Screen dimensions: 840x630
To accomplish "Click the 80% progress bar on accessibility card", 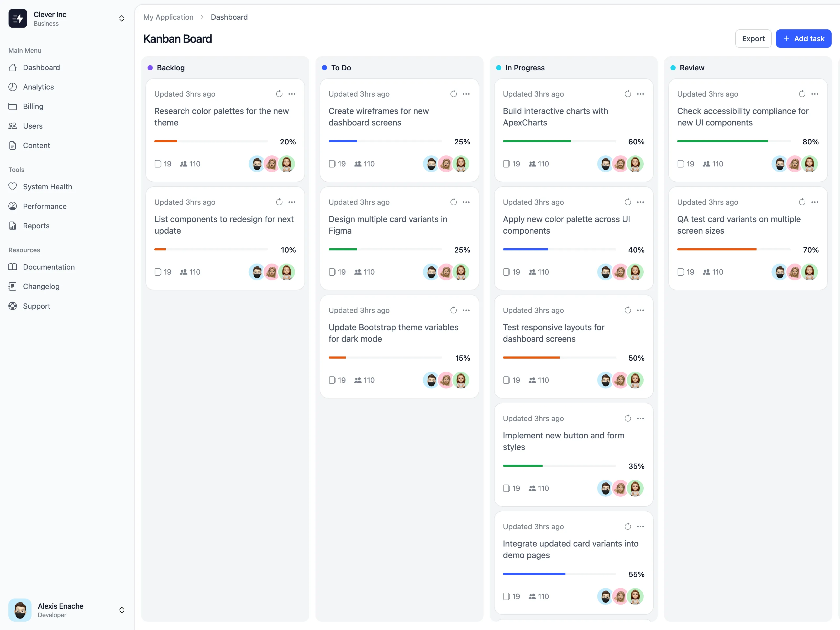I will [x=733, y=141].
